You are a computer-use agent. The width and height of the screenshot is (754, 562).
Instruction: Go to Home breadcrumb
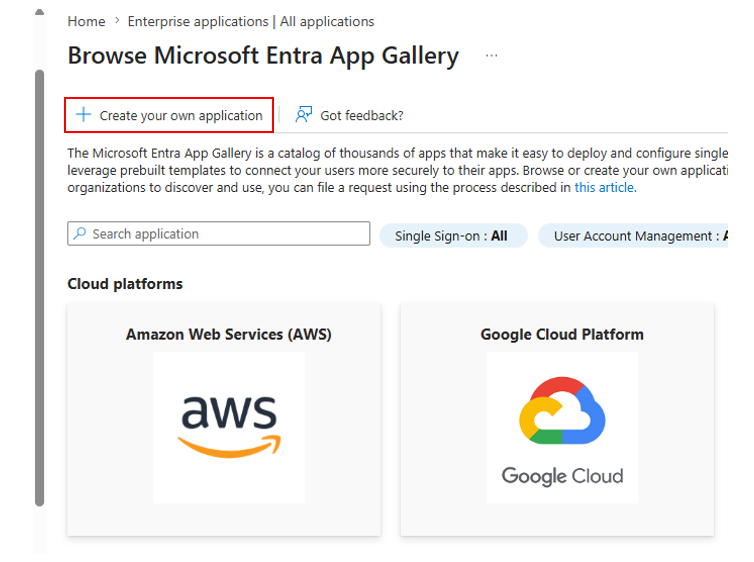click(86, 21)
